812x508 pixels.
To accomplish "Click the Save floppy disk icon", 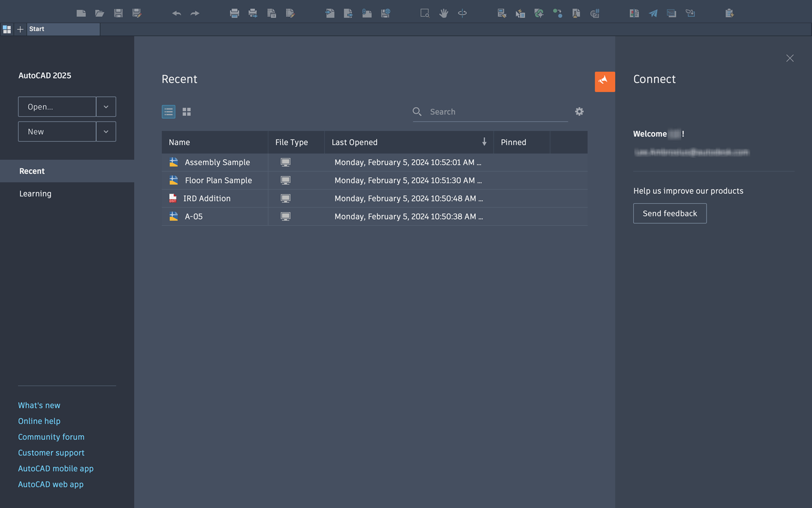I will (x=118, y=13).
